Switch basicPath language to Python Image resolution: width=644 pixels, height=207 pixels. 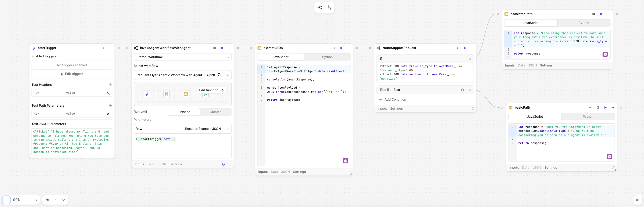588,117
